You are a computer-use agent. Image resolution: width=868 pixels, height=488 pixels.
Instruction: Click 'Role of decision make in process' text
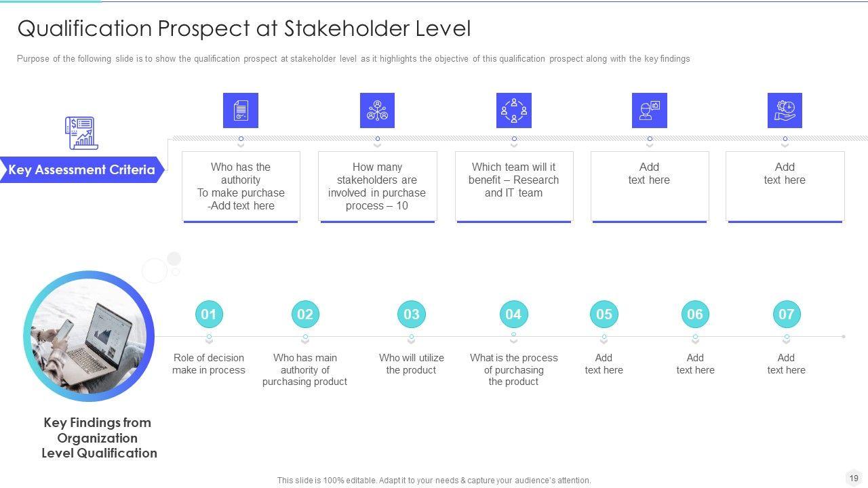tap(209, 364)
